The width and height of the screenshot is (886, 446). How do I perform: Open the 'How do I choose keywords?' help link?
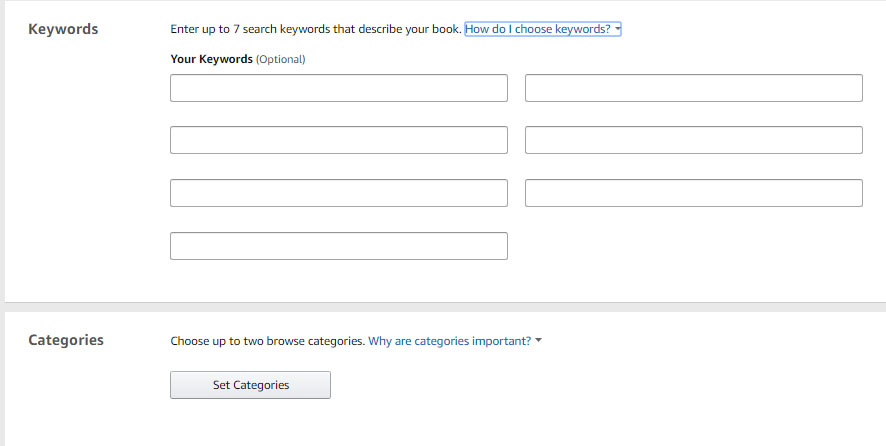pos(537,29)
